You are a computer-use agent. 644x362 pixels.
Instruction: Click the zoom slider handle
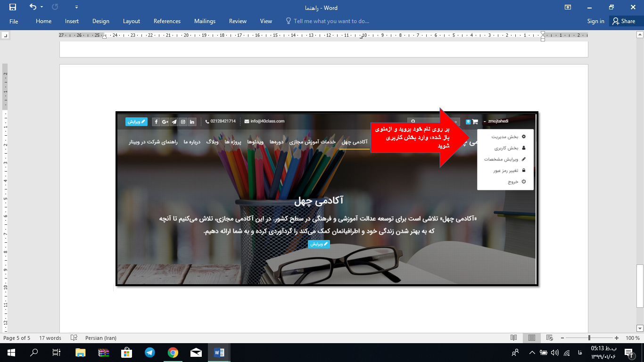(589, 338)
